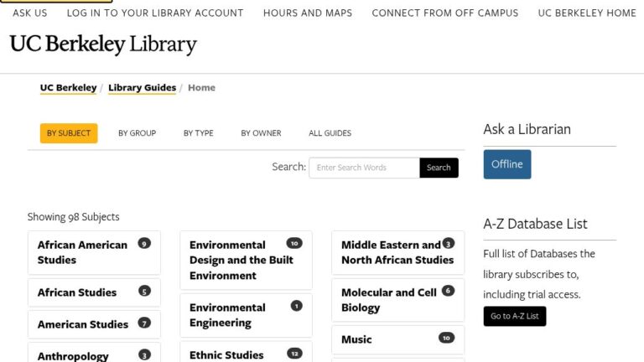Image resolution: width=644 pixels, height=362 pixels.
Task: Open the All Guides tab
Action: tap(330, 133)
